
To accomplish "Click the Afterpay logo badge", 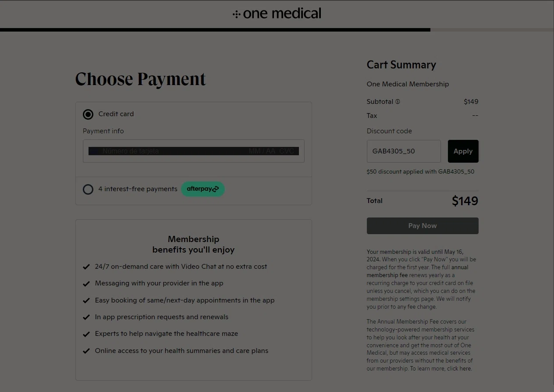I will coord(202,189).
